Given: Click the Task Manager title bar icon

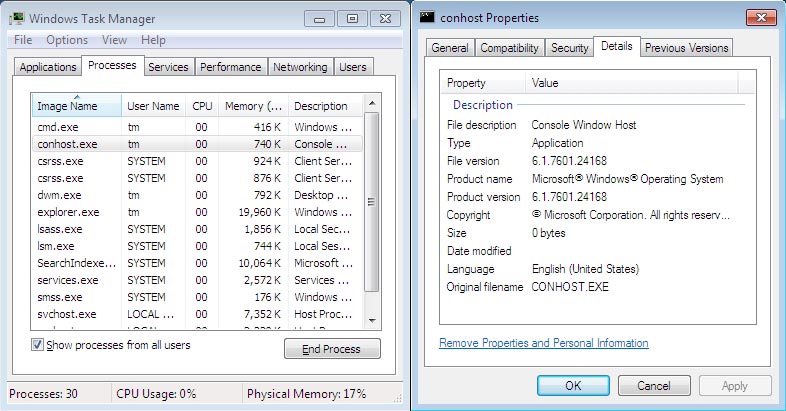Looking at the screenshot, I should (17, 19).
